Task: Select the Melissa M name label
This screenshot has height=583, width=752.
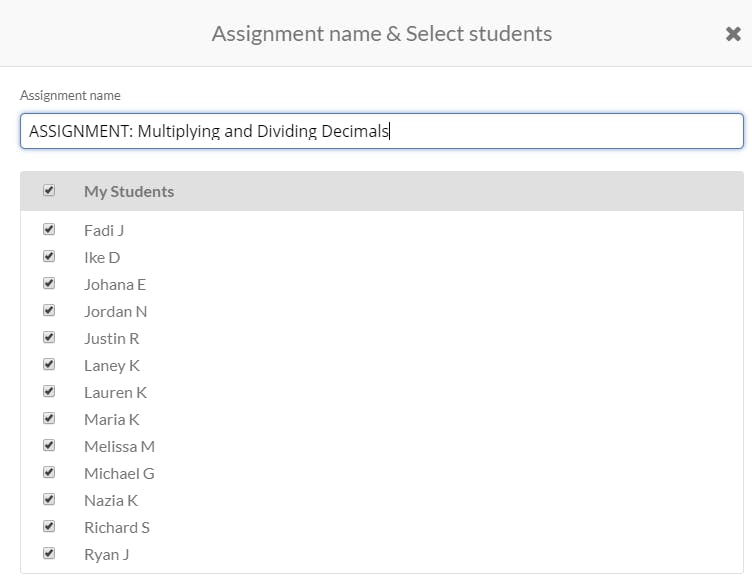Action: [119, 446]
